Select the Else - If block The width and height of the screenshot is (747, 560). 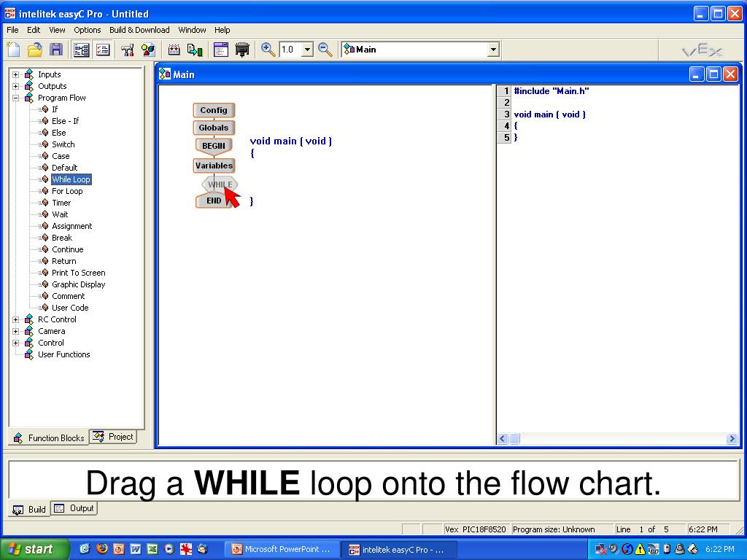pyautogui.click(x=65, y=121)
